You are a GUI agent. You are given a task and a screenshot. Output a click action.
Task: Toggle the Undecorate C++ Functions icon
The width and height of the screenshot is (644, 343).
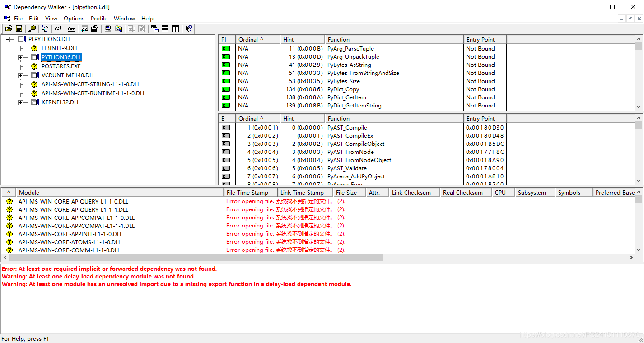(71, 28)
